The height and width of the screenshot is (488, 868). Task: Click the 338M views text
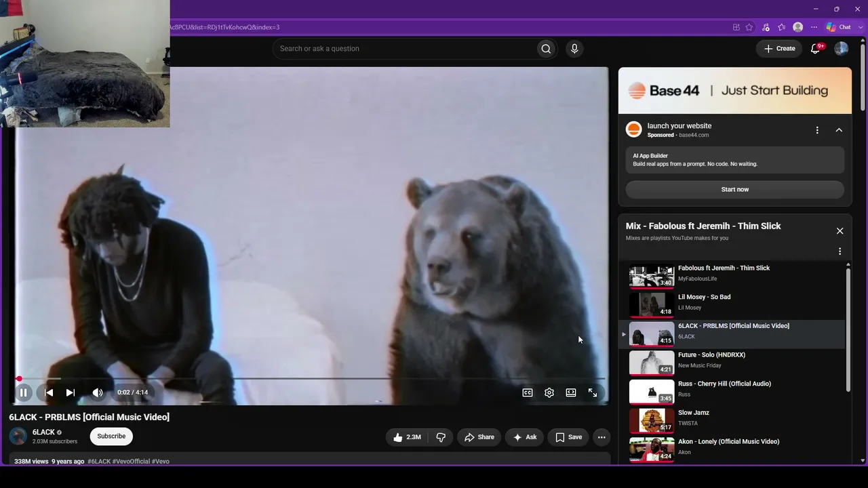pyautogui.click(x=31, y=462)
